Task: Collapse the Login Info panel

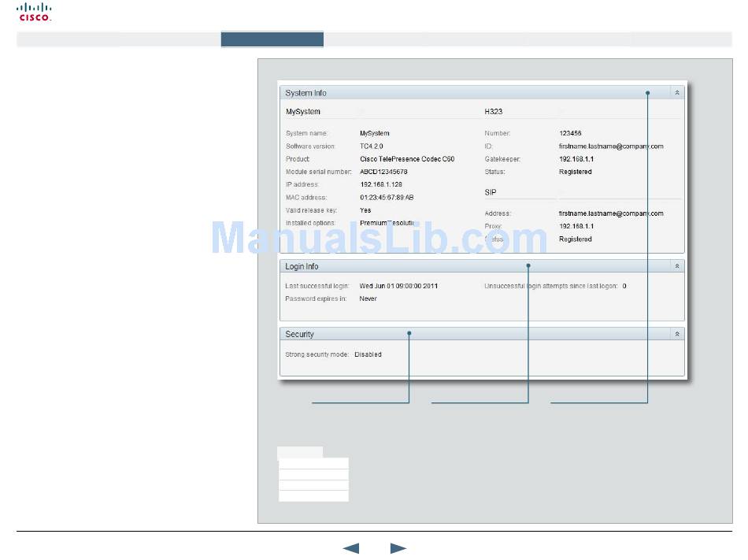Action: click(677, 266)
